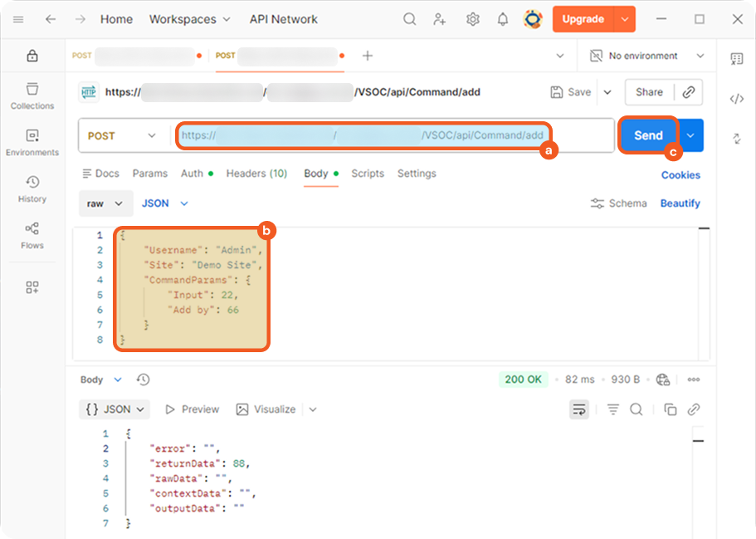
Task: Click the request URL input field
Action: [363, 135]
